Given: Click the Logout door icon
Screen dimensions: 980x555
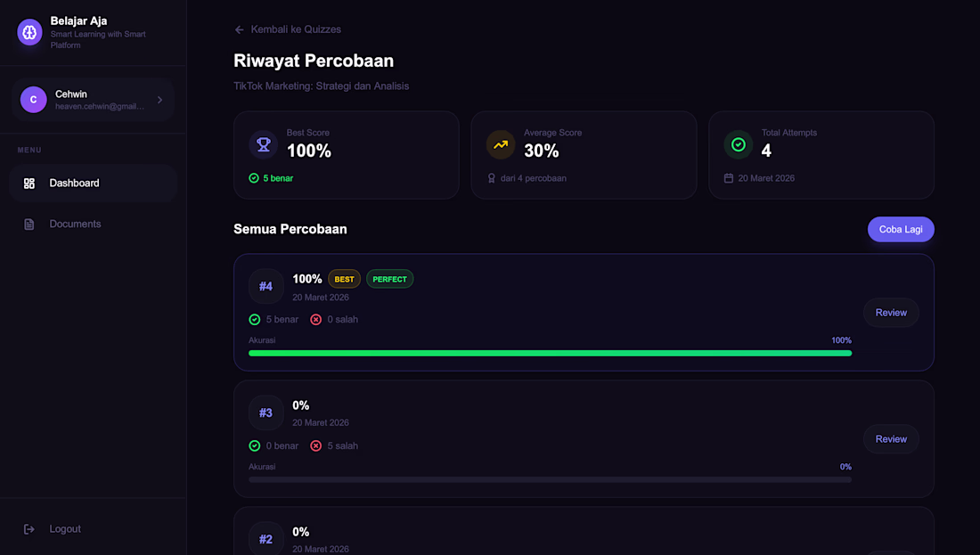Looking at the screenshot, I should pyautogui.click(x=29, y=529).
